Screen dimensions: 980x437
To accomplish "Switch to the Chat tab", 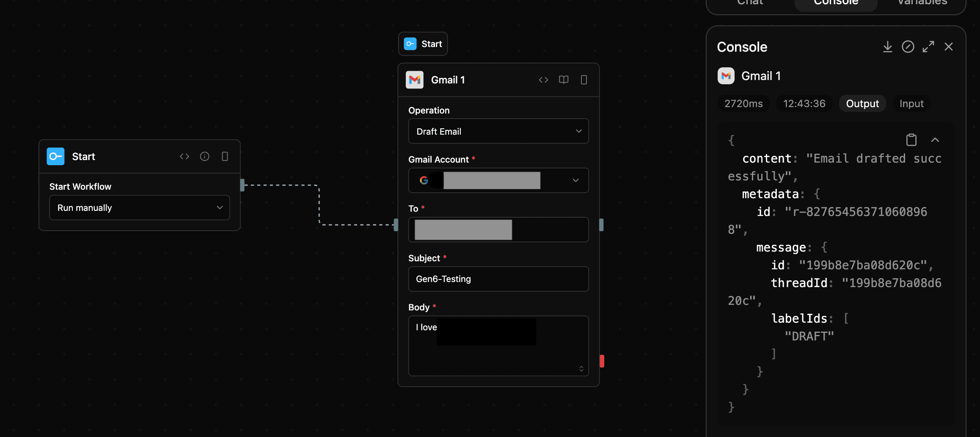I will (x=749, y=3).
